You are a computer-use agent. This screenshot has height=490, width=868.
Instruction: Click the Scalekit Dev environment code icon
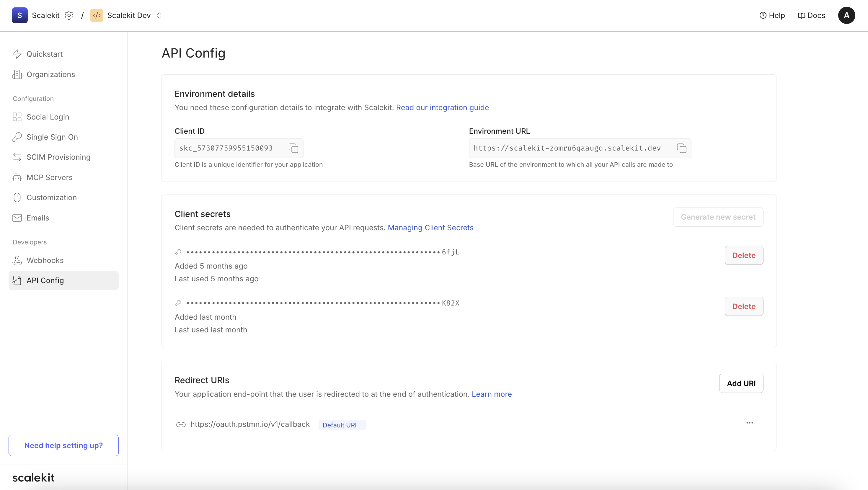(97, 16)
